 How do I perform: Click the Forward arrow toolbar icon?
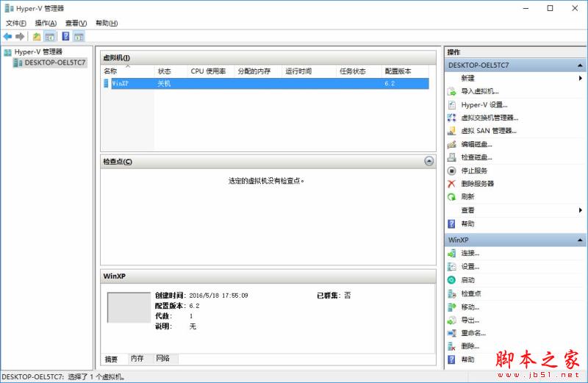[x=20, y=36]
